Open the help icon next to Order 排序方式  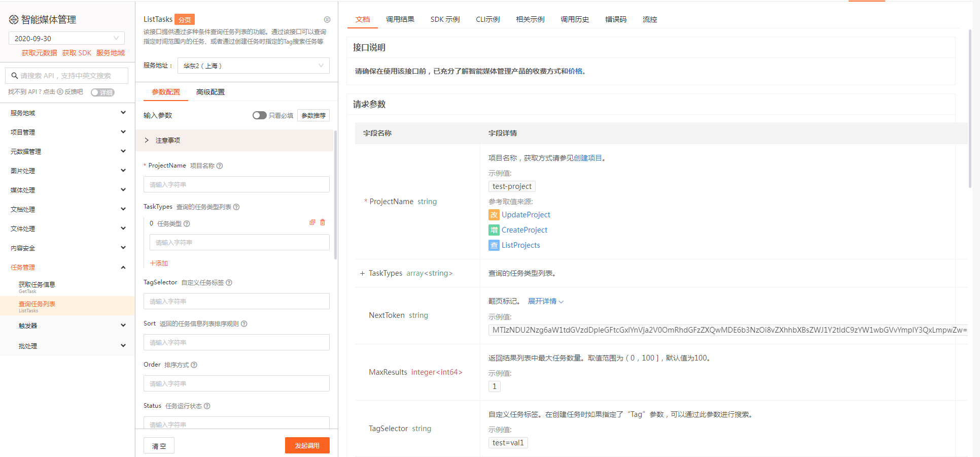tap(194, 365)
